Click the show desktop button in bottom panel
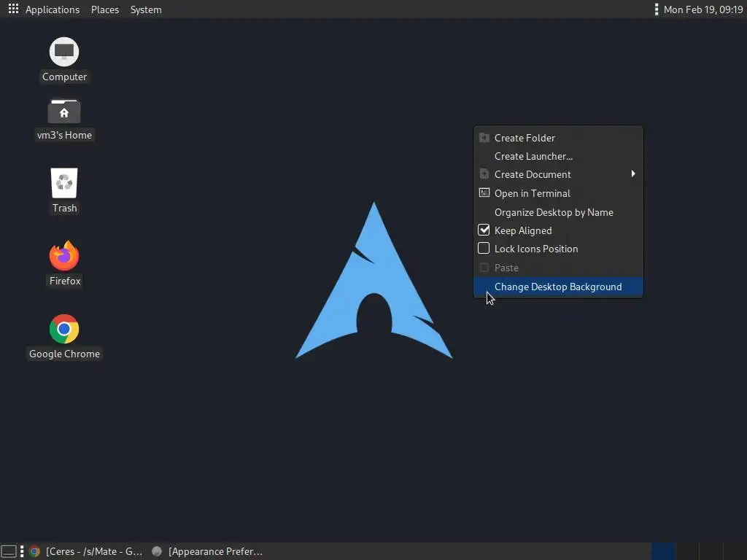 pos(9,551)
